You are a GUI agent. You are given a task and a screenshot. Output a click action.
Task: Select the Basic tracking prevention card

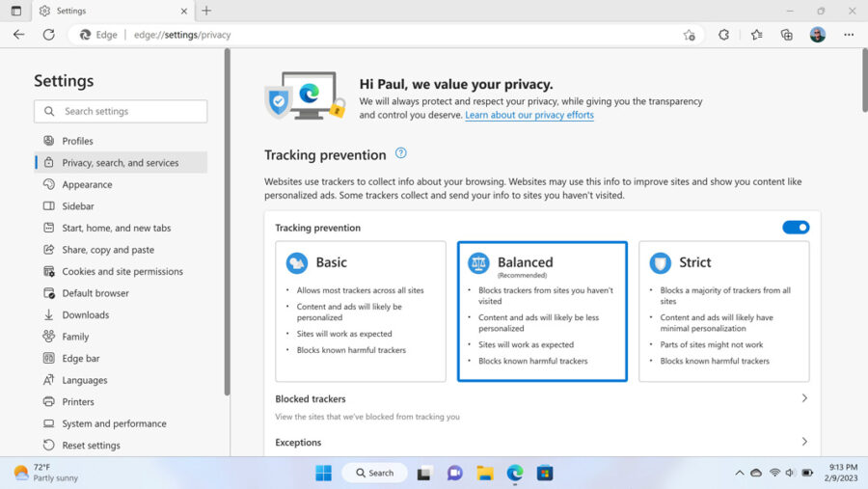[361, 311]
